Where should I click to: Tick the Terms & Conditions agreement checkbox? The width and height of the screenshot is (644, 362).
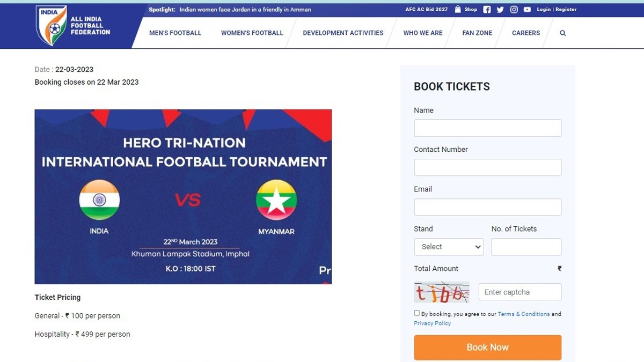417,313
